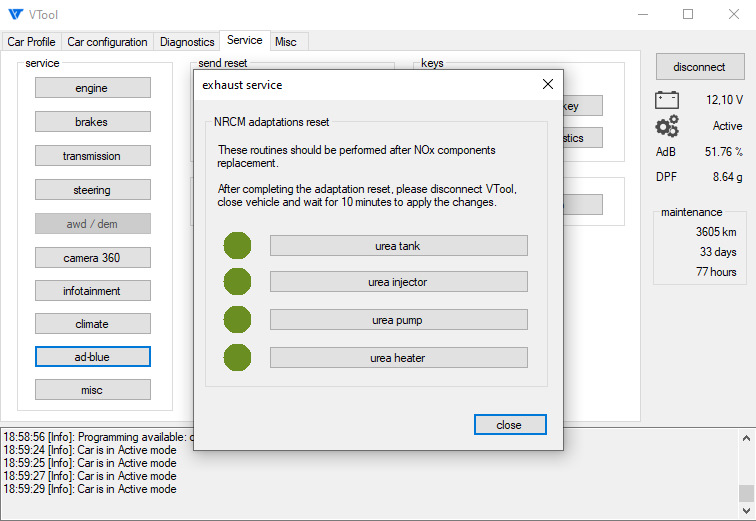Click the log panel scroll up arrow
Image resolution: width=756 pixels, height=521 pixels.
click(746, 438)
